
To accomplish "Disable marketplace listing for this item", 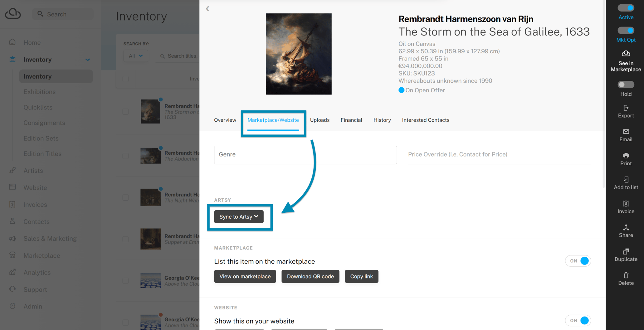I will click(578, 261).
